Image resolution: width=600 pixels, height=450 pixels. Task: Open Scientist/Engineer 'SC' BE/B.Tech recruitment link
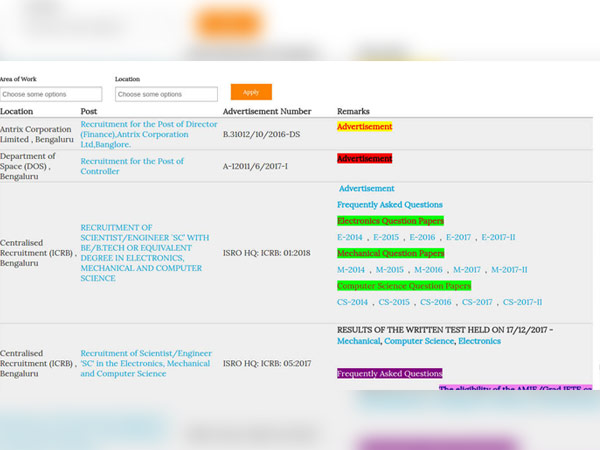[x=145, y=253]
